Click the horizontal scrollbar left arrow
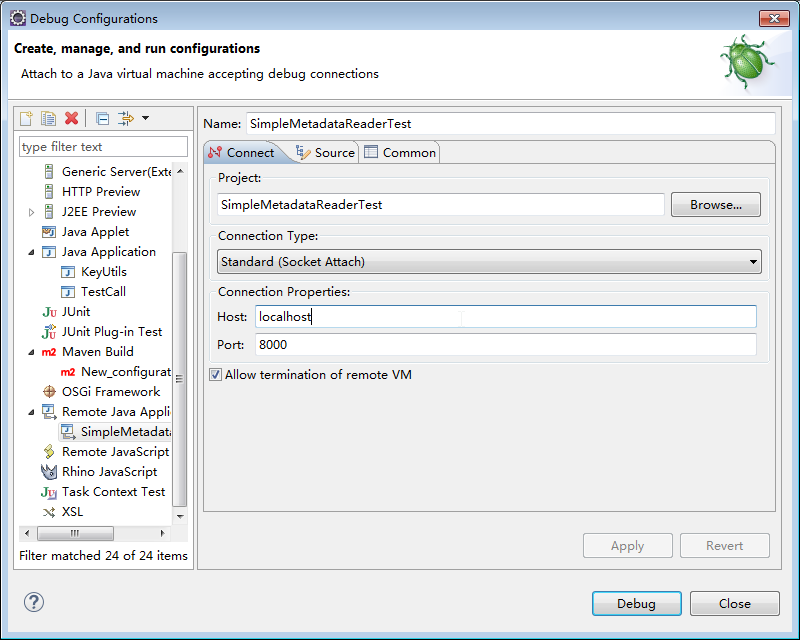This screenshot has height=640, width=800. coord(27,533)
